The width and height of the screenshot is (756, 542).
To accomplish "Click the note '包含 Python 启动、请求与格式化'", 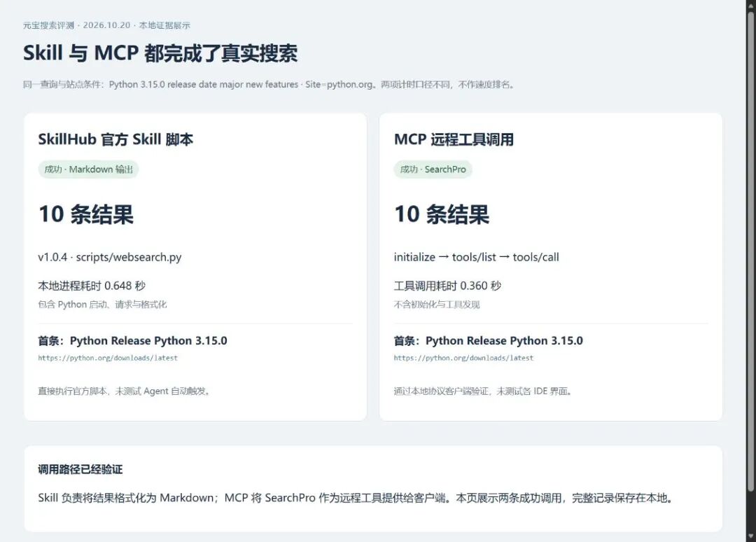I will tap(102, 305).
